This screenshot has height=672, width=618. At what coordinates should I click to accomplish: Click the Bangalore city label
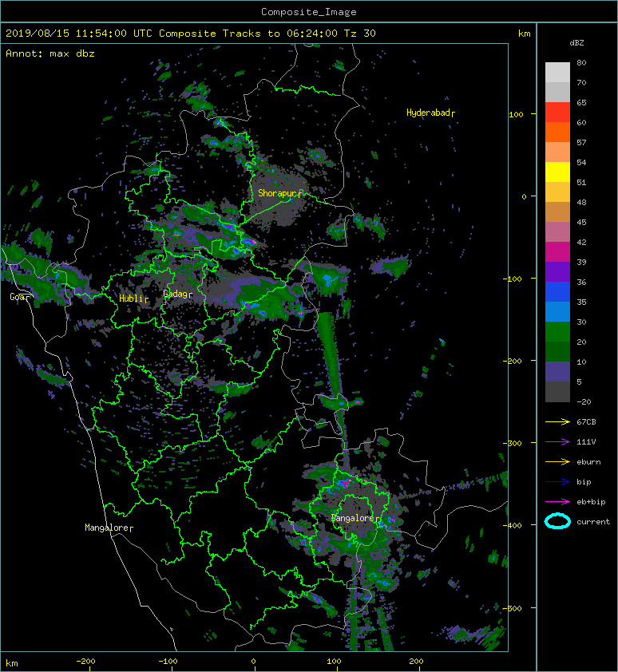(x=354, y=518)
